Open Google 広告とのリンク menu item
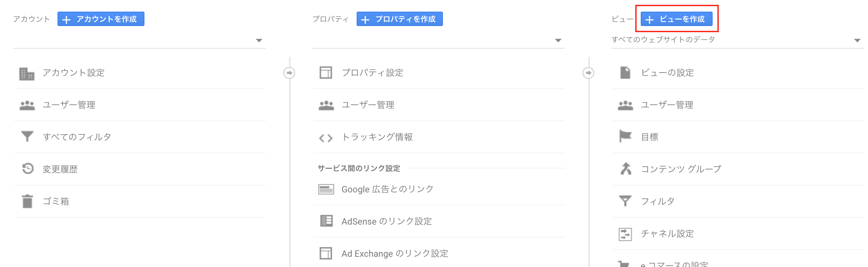The height and width of the screenshot is (267, 868). (x=439, y=189)
